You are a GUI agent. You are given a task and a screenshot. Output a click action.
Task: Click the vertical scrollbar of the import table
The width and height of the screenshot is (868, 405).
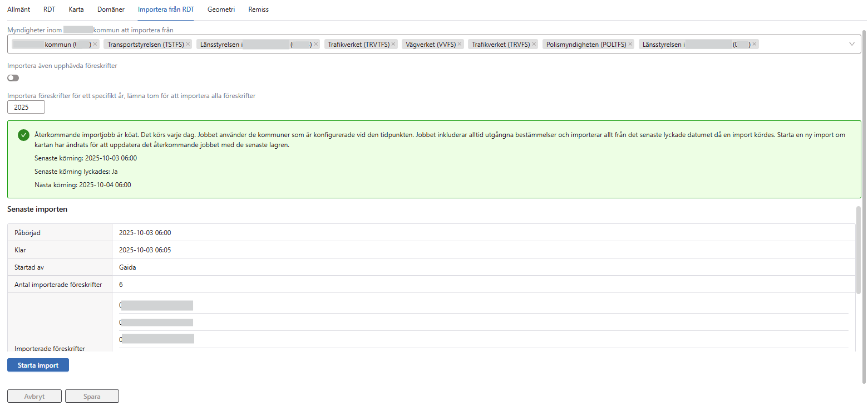tap(859, 251)
